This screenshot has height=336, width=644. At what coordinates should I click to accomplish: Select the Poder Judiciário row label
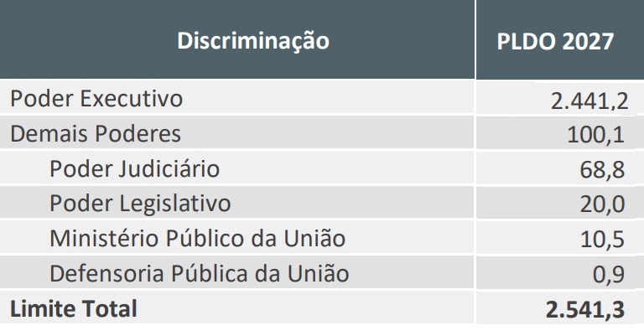134,170
